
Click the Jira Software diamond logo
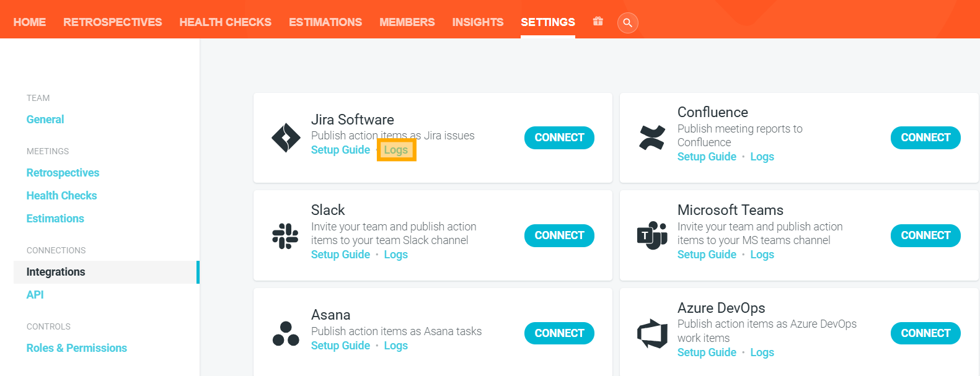286,138
